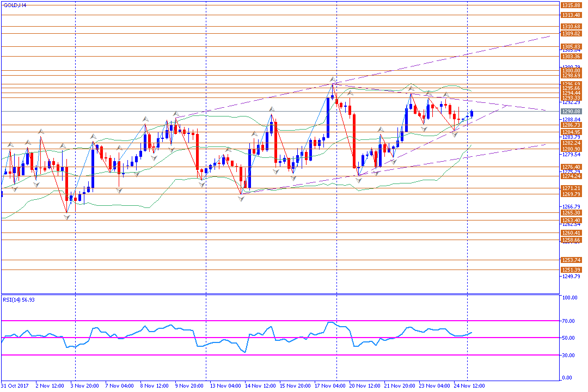Click the 1265.30 support level tag
588x392 pixels.
tap(571, 213)
